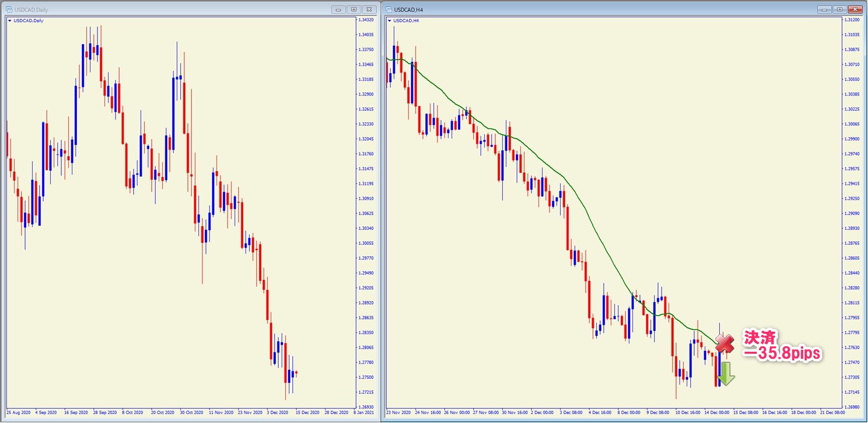Click price level 1.29770 on Daily axis
This screenshot has width=868, height=423.
point(366,258)
